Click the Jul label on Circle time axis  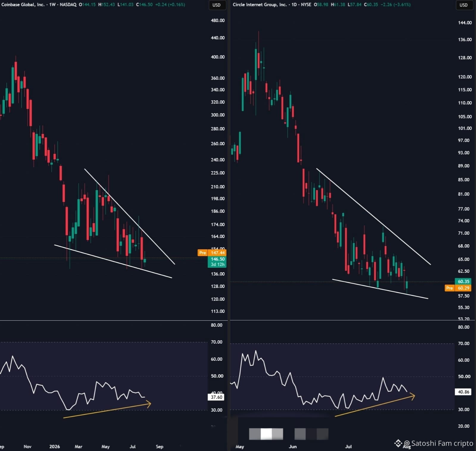(348, 447)
